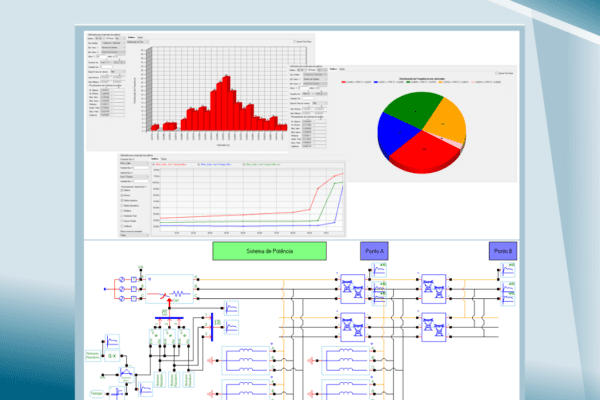Open the scope block above the G X block
Image resolution: width=600 pixels, height=400 pixels.
coord(112,341)
